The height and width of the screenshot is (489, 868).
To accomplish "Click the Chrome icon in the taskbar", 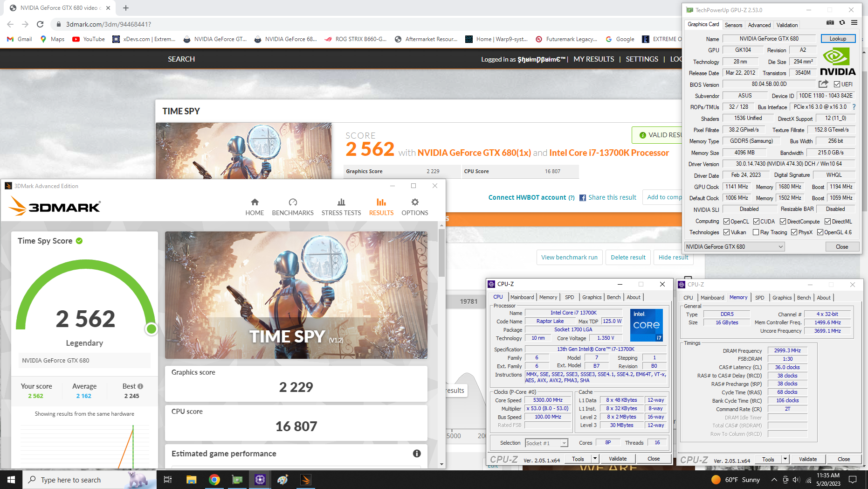I will 214,480.
